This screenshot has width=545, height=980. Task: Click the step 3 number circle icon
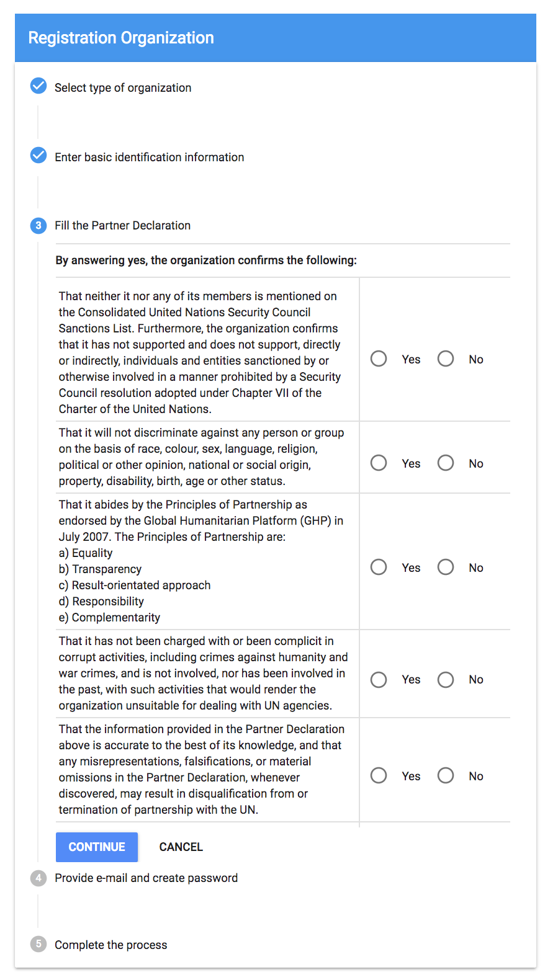pos(38,226)
